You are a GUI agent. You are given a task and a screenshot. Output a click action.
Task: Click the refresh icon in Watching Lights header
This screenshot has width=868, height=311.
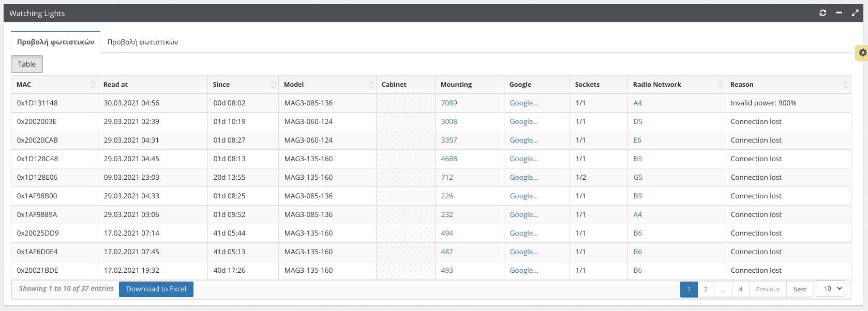tap(822, 13)
